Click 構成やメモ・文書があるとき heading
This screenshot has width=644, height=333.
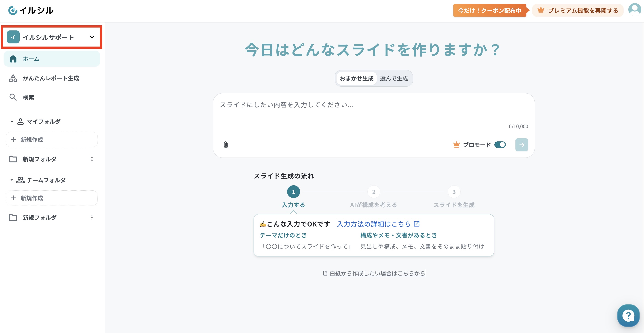tap(398, 235)
